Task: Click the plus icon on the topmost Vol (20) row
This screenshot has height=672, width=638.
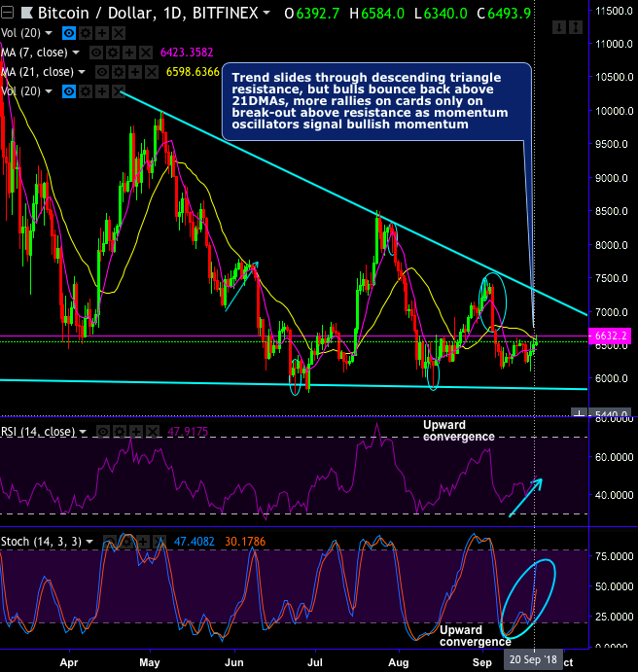Action: point(102,33)
